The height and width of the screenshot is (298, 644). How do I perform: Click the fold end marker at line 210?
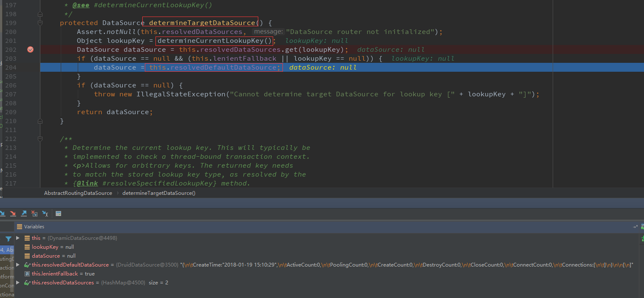pos(40,121)
